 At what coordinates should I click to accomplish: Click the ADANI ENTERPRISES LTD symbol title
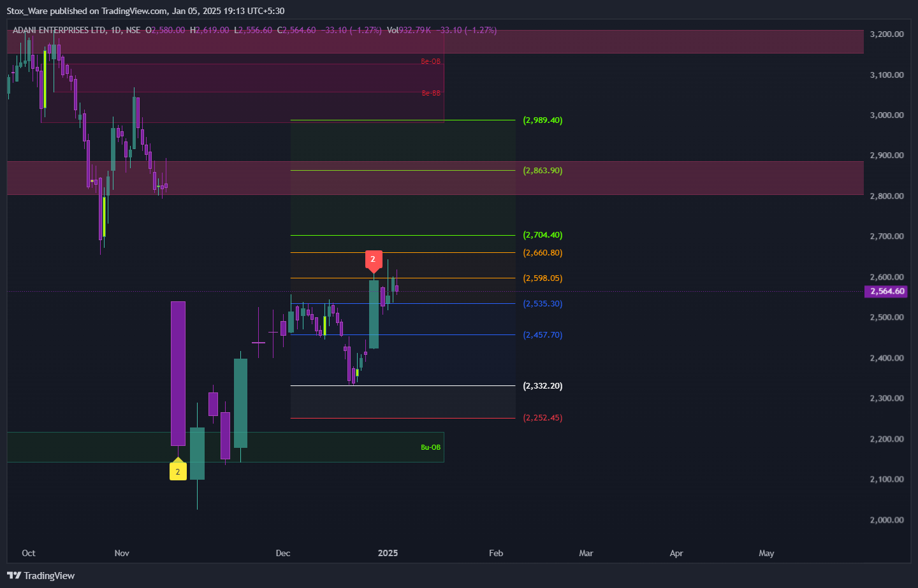pyautogui.click(x=59, y=30)
